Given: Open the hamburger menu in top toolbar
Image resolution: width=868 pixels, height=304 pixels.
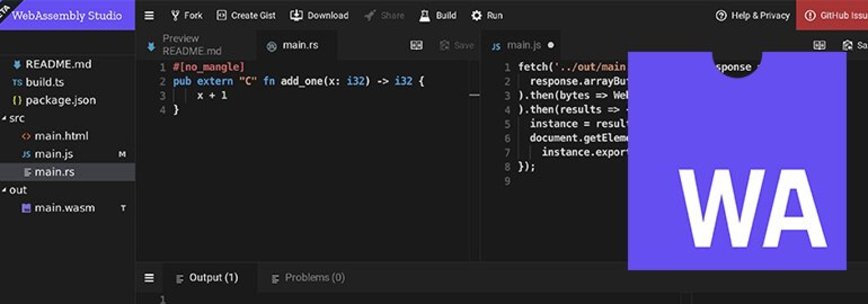Looking at the screenshot, I should (149, 16).
